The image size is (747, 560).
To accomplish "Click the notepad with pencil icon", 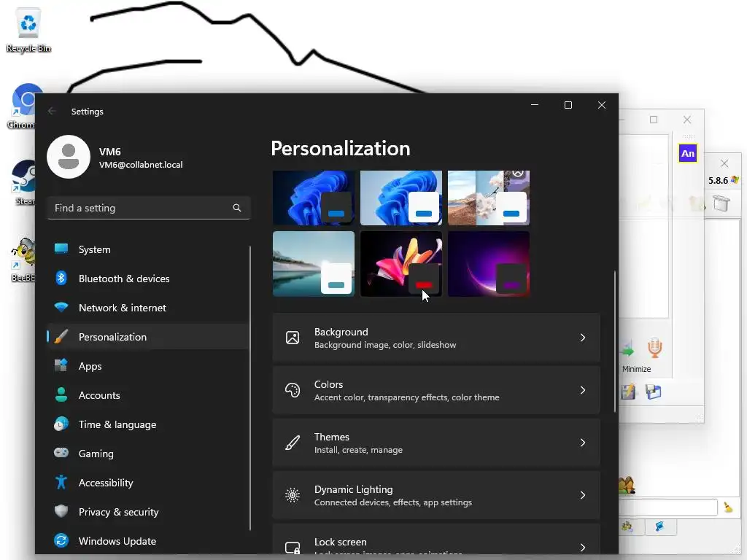I will tap(628, 392).
